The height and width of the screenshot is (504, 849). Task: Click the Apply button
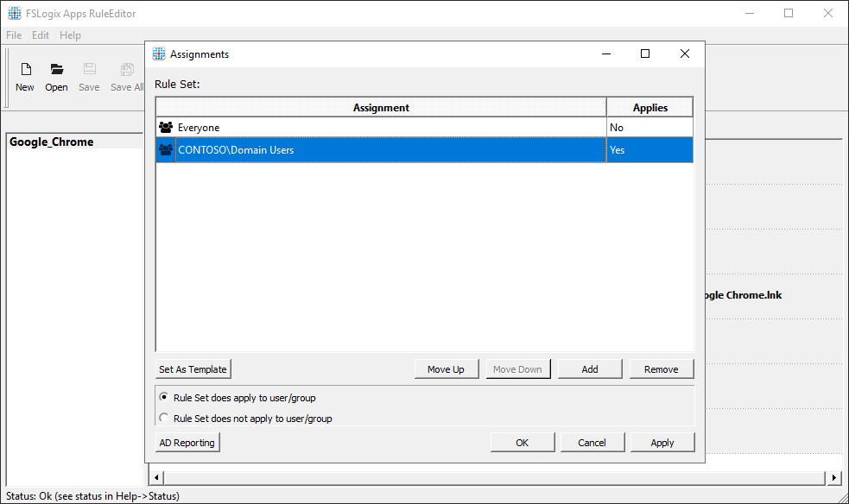(662, 443)
